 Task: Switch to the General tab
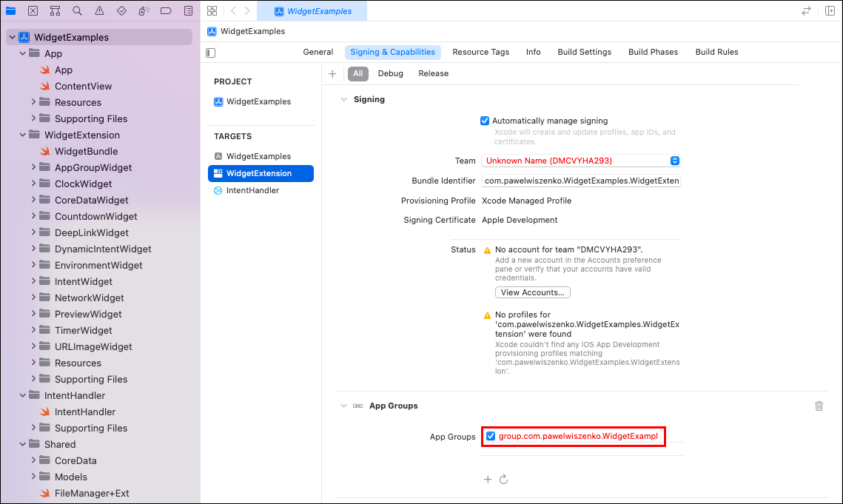pyautogui.click(x=318, y=52)
